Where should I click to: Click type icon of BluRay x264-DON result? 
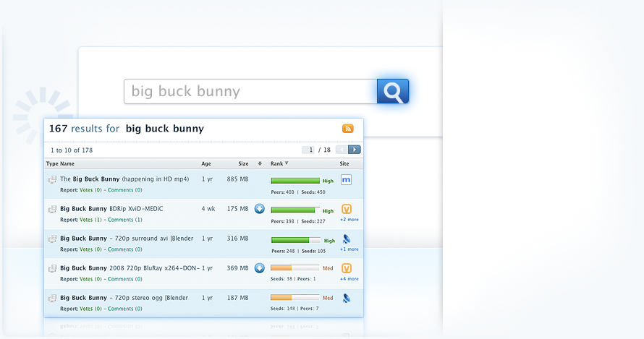[53, 268]
